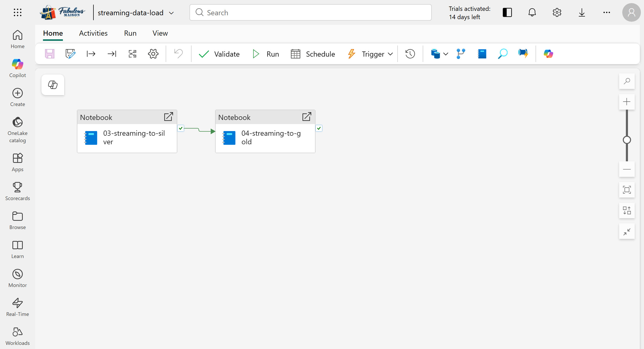
Task: Expand the Copy data dropdown arrow
Action: tap(446, 54)
